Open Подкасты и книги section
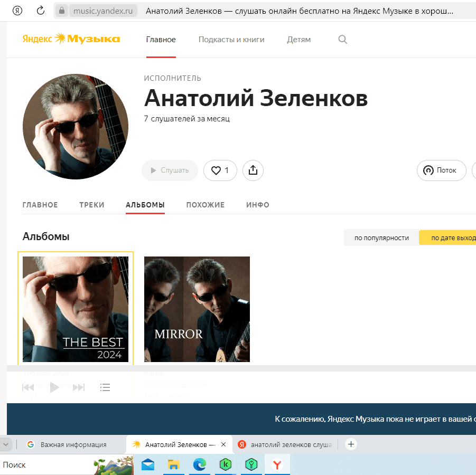476x475 pixels. (x=231, y=40)
